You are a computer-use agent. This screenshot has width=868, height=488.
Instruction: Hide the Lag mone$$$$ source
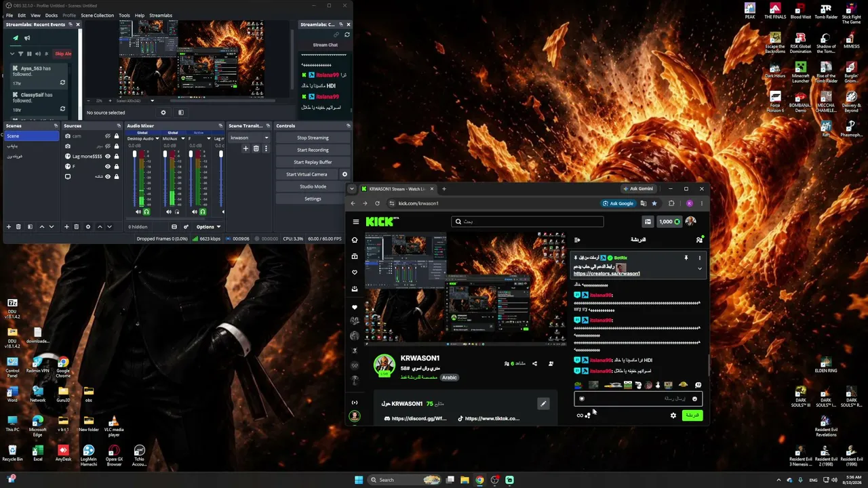(107, 157)
